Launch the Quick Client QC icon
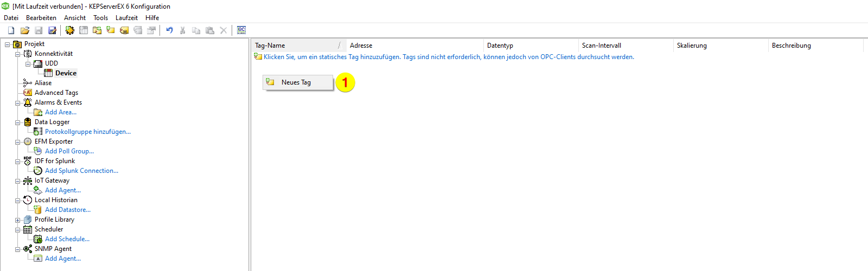This screenshot has height=271, width=868. point(241,30)
